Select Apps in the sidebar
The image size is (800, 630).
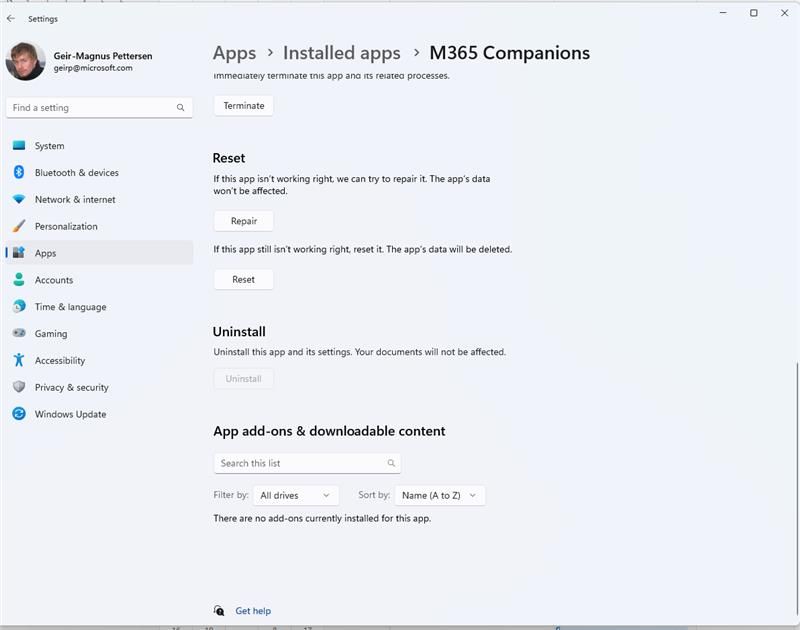(x=99, y=253)
